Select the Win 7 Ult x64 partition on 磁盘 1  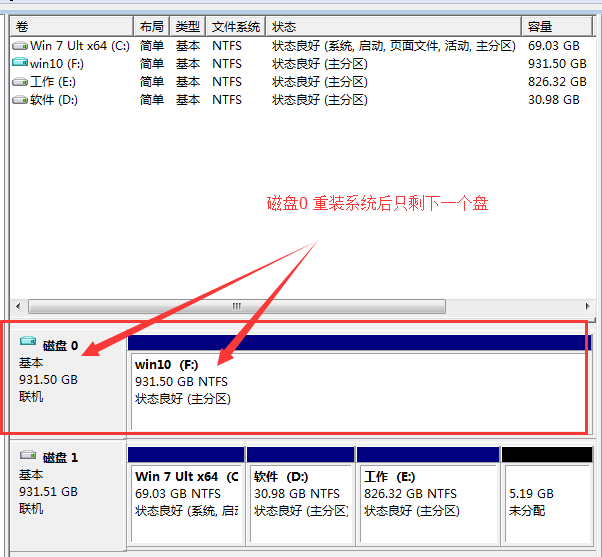tap(186, 495)
